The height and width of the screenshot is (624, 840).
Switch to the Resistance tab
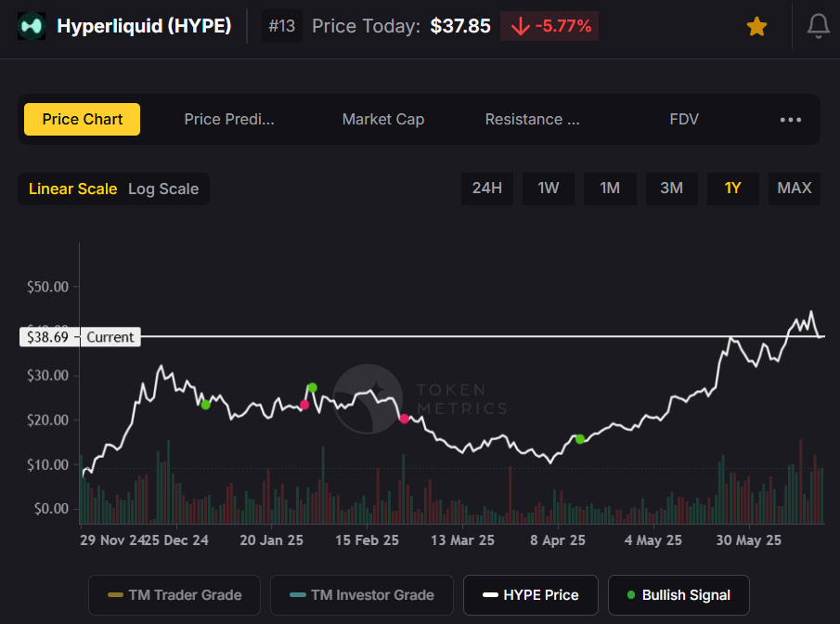coord(532,119)
